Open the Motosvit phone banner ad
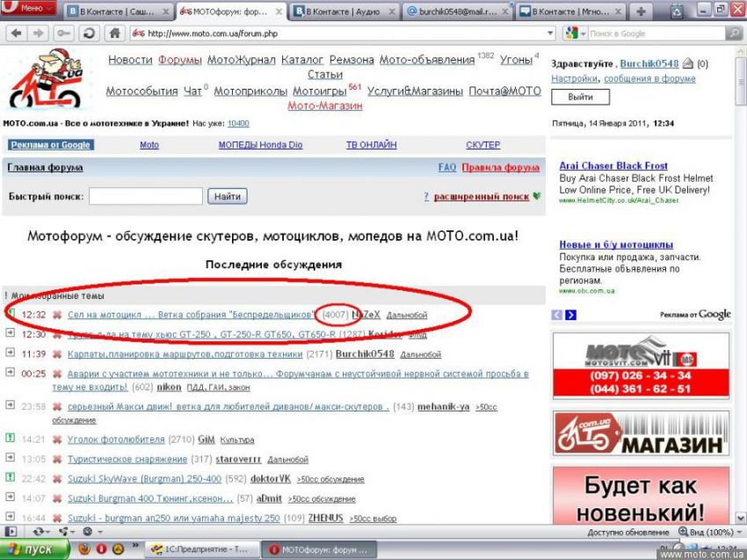The image size is (747, 560). tap(641, 366)
